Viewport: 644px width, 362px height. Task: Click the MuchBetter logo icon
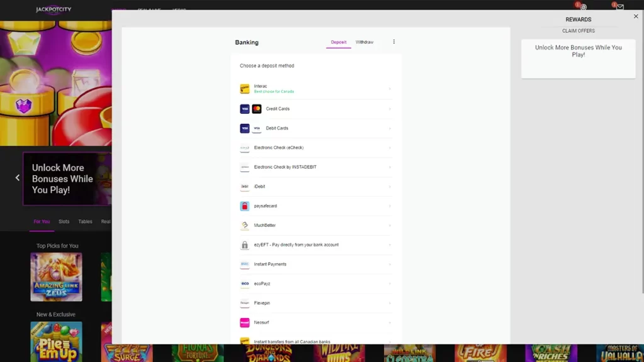245,226
